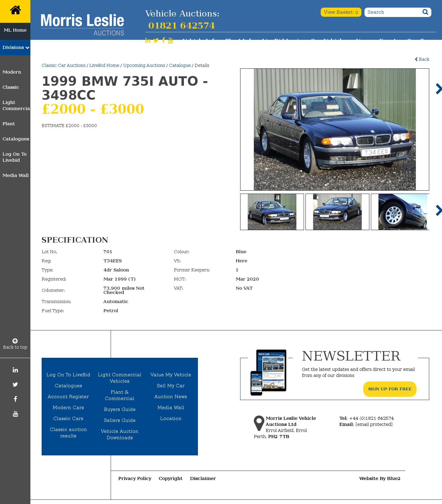This screenshot has height=504, width=442.
Task: Open footer Log On To LiveBid link
Action: point(68,375)
